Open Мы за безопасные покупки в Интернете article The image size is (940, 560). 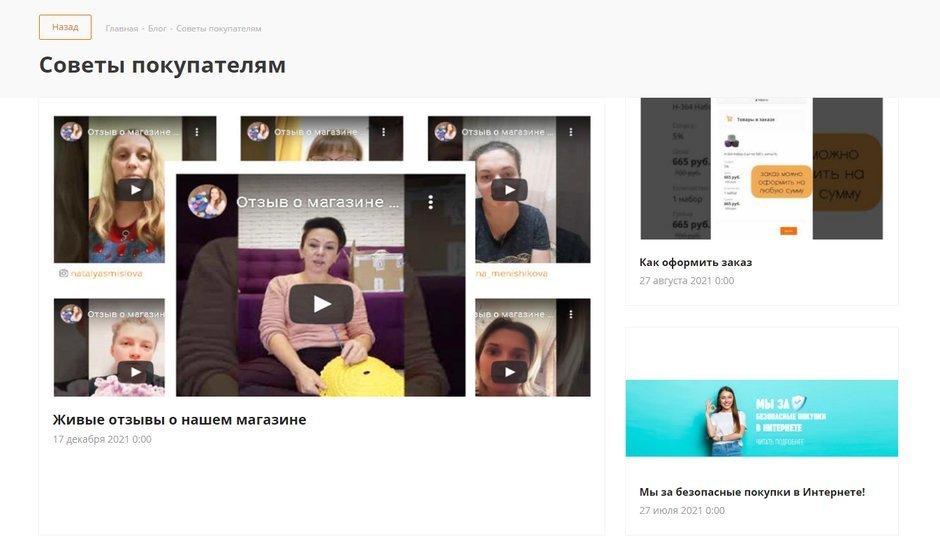752,492
